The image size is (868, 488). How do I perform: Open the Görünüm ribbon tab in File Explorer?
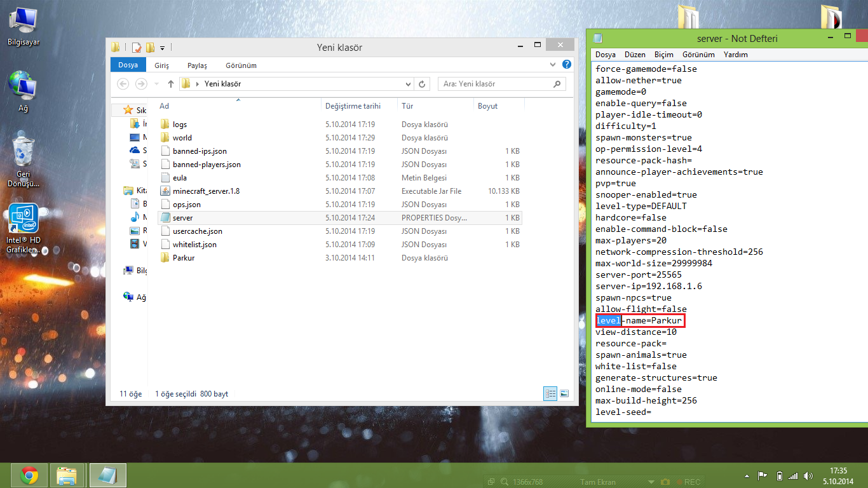(241, 65)
